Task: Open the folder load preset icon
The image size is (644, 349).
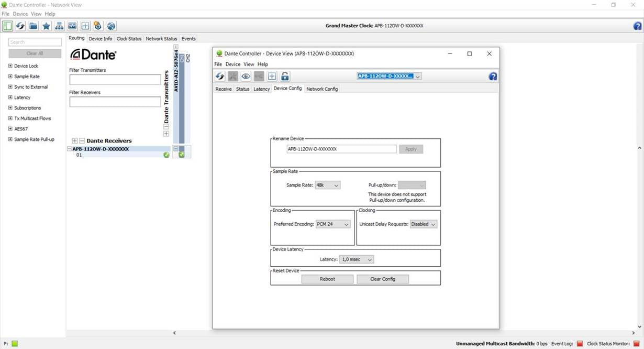Action: 33,26
